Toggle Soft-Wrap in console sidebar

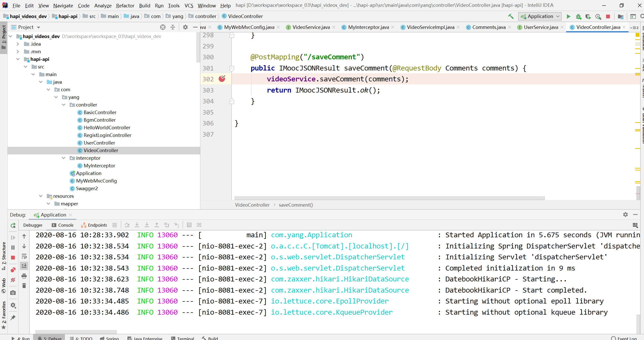(x=24, y=256)
